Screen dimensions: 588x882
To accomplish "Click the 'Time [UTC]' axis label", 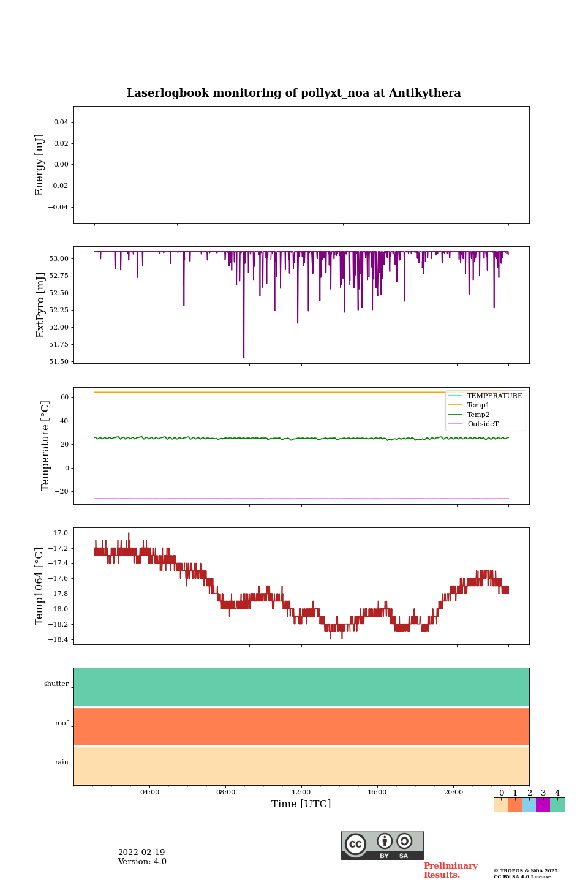I will (x=301, y=804).
